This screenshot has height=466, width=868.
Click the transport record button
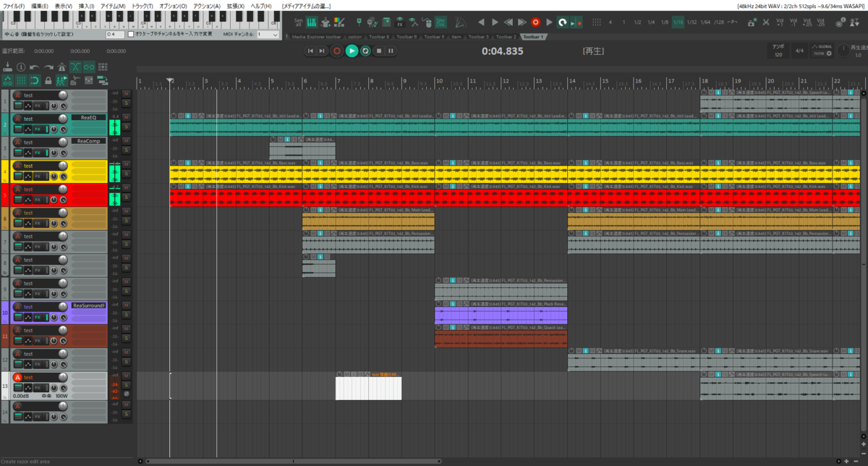pyautogui.click(x=336, y=51)
